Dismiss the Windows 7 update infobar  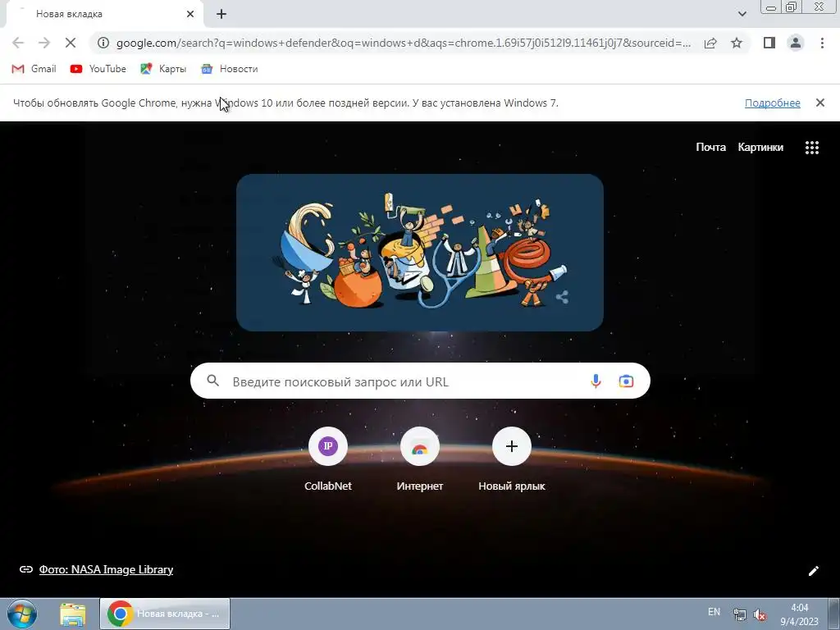click(x=819, y=103)
